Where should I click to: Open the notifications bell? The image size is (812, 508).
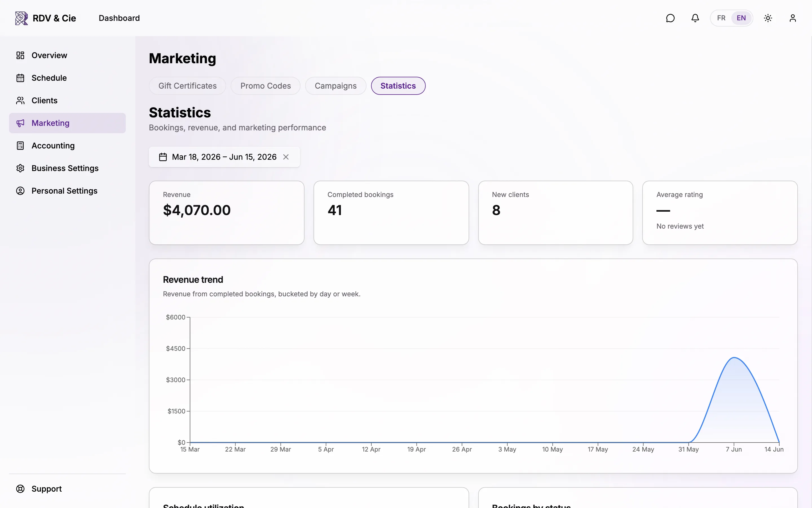point(695,18)
